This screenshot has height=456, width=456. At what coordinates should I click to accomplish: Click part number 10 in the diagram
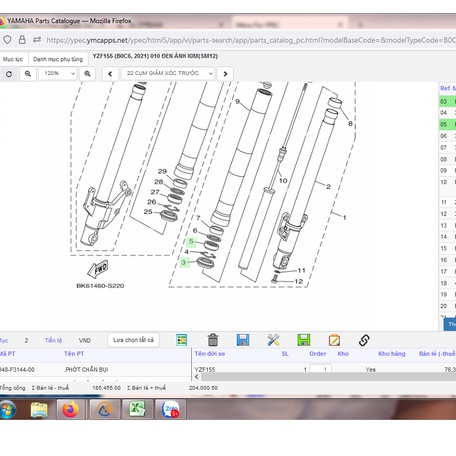tap(283, 181)
